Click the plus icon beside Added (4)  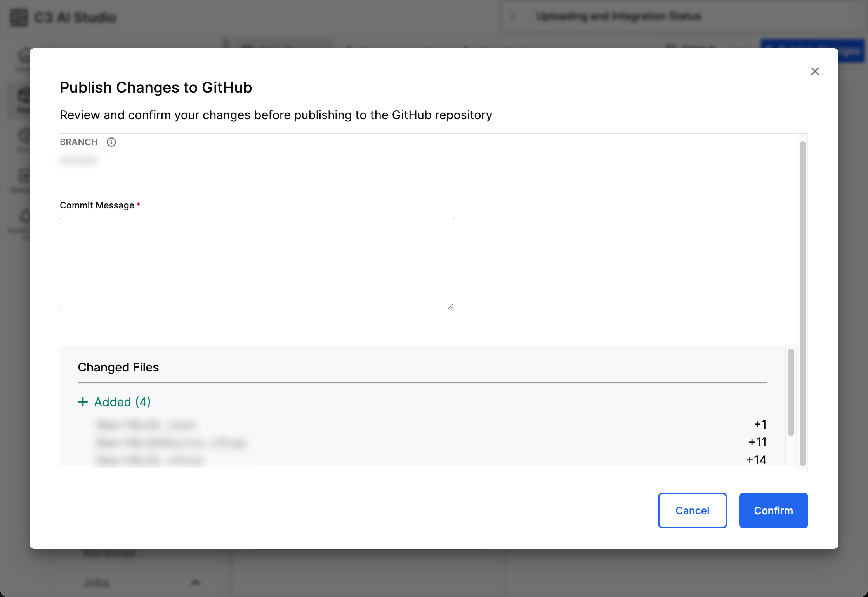click(x=83, y=402)
